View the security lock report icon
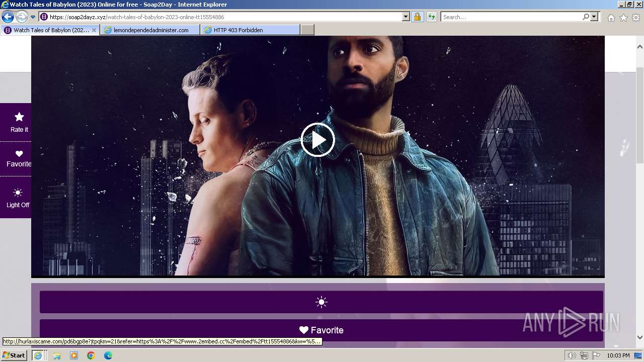This screenshot has width=644, height=362. 417,17
